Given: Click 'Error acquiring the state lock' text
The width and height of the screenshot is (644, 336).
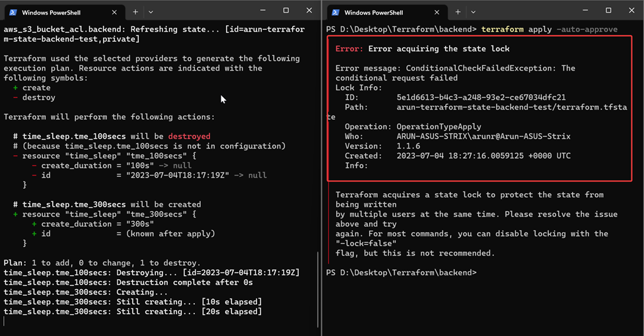Looking at the screenshot, I should pos(439,48).
